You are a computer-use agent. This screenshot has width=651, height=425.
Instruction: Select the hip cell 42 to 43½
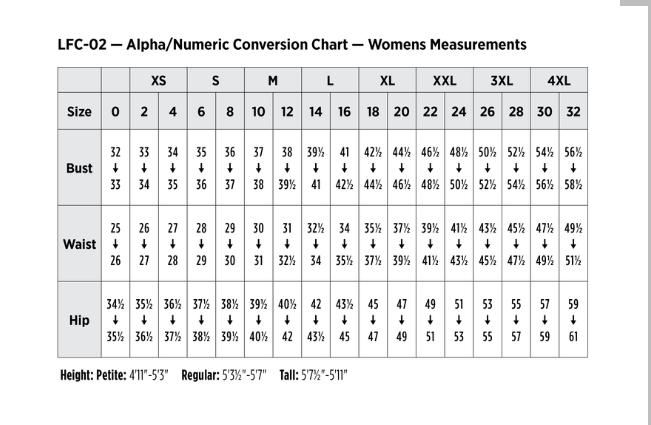point(316,320)
